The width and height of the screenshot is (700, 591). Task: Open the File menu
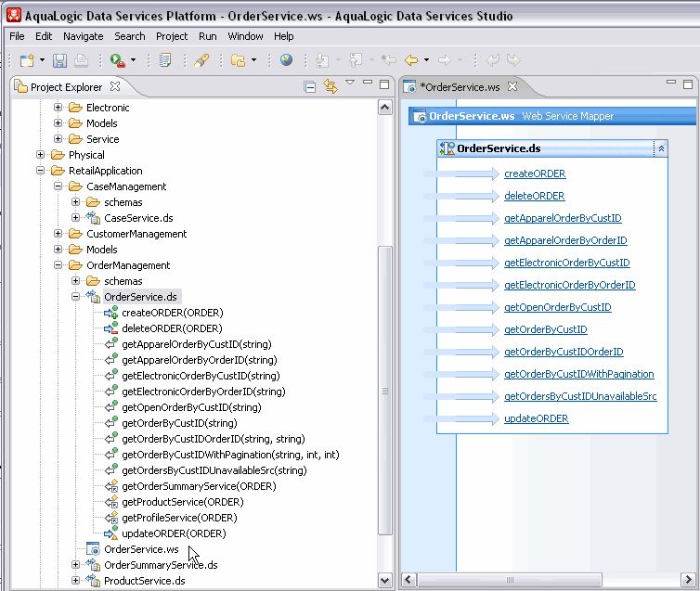(17, 36)
